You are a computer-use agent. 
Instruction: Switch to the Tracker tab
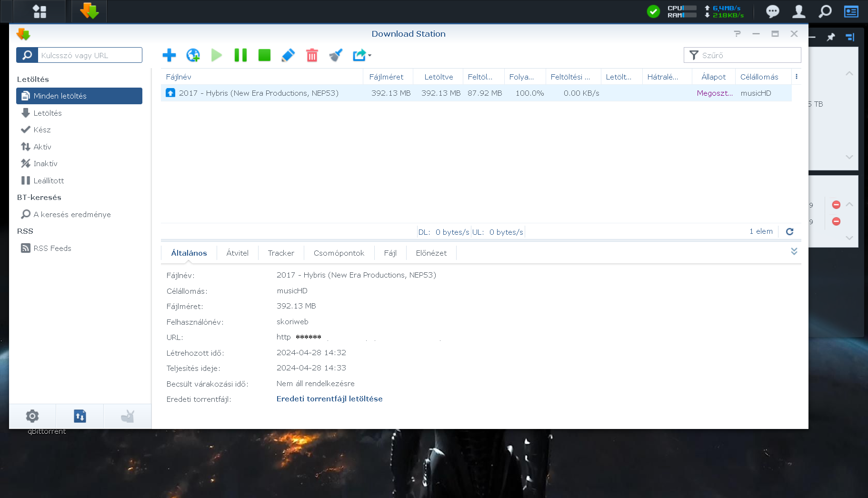click(281, 253)
